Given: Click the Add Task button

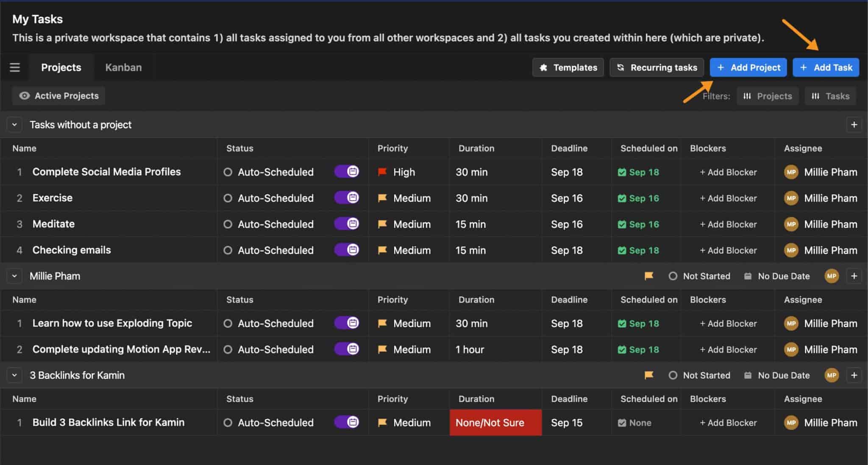Looking at the screenshot, I should [x=826, y=67].
